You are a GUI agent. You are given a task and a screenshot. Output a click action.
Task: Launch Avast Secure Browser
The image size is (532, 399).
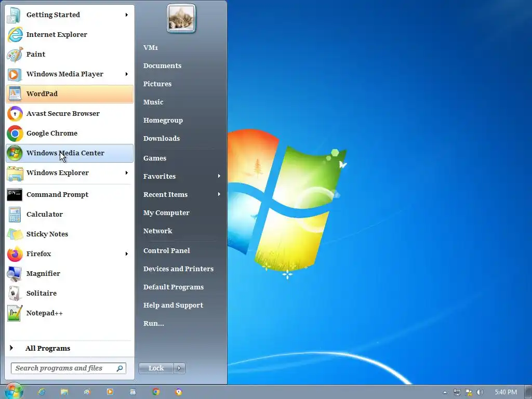(x=70, y=113)
